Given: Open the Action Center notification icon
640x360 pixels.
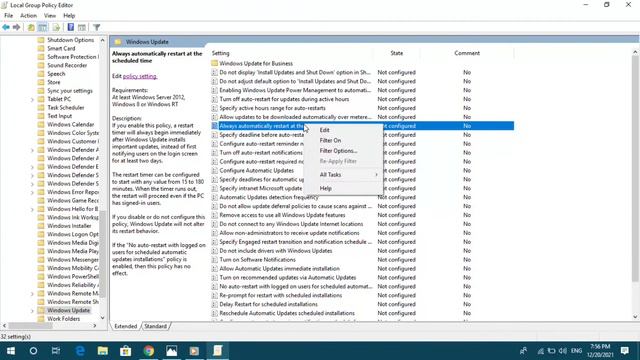Looking at the screenshot, I should 624,351.
